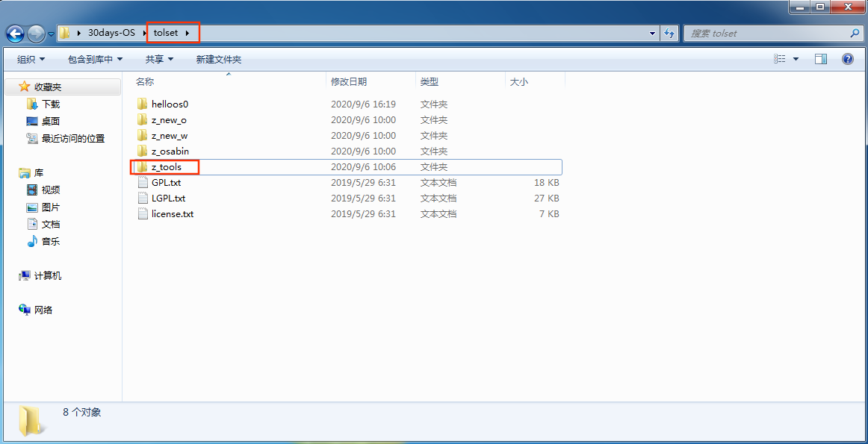The height and width of the screenshot is (444, 868).
Task: Click the 新建文件夹 button
Action: click(x=219, y=59)
